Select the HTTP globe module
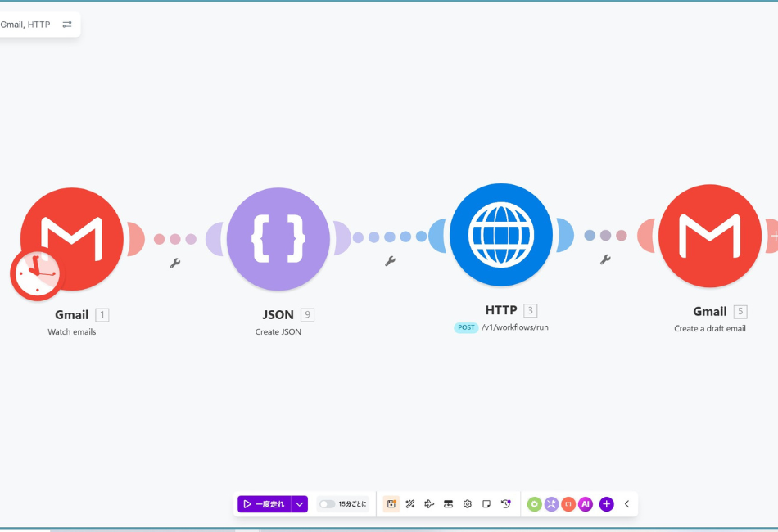This screenshot has height=532, width=778. (501, 235)
